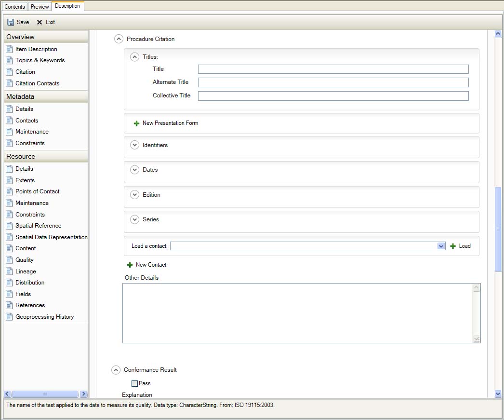The image size is (504, 420).
Task: Click the Exit X icon
Action: coord(40,22)
